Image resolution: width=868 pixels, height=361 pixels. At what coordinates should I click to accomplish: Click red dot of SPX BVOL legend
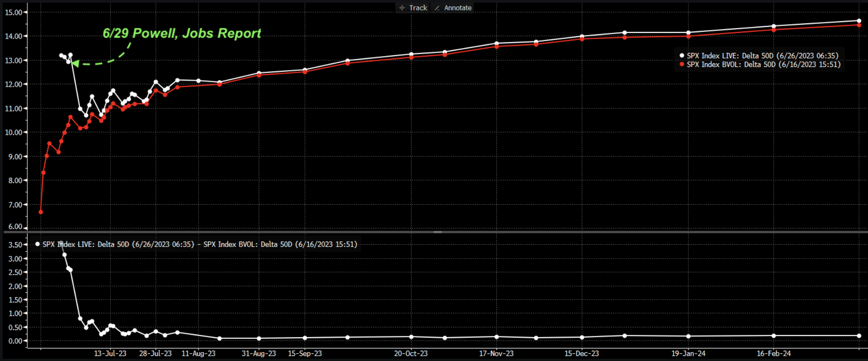682,64
